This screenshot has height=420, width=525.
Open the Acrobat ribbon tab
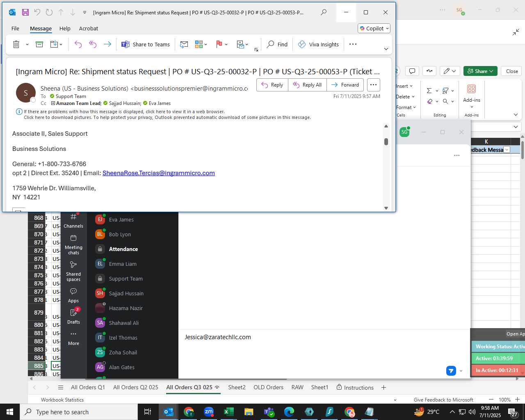89,28
